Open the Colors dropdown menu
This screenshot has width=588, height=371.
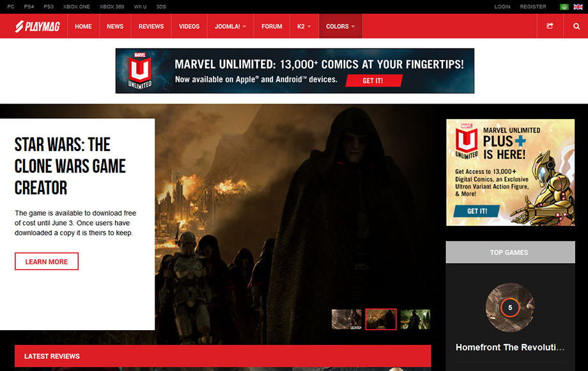coord(340,26)
